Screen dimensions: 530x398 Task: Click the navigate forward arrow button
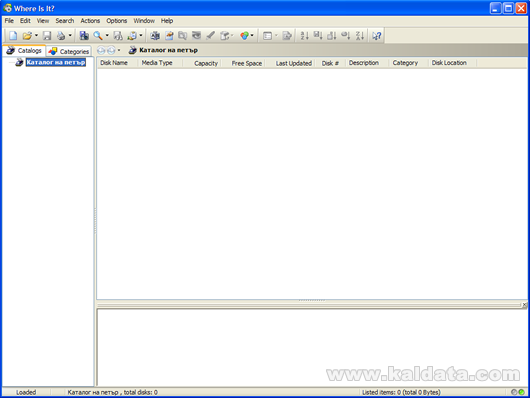point(111,51)
